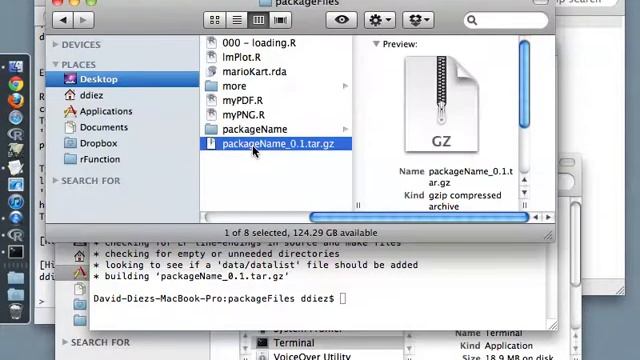Launch Firefox from the Dock

tap(16, 101)
